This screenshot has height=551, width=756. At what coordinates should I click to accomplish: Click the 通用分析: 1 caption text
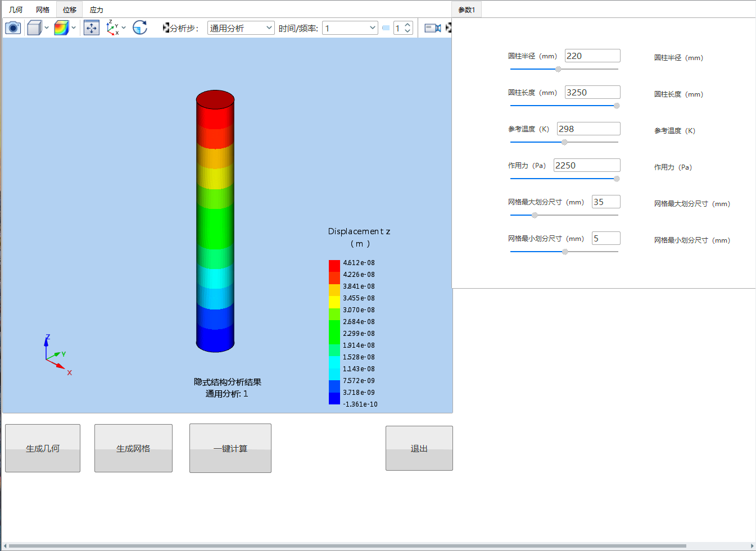pyautogui.click(x=227, y=394)
